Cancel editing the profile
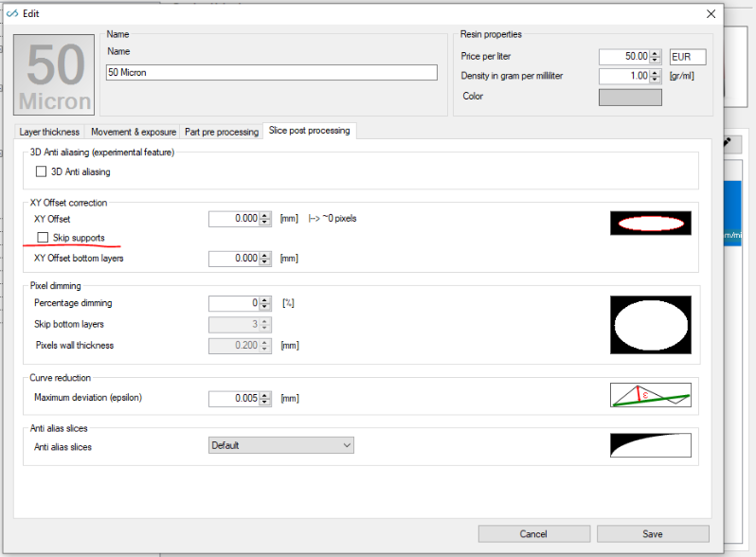 click(x=533, y=534)
